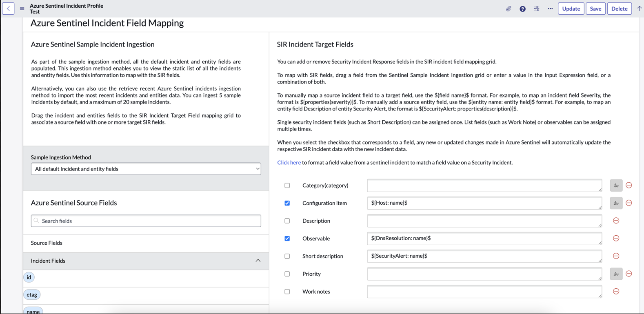
Task: Enable the Priority checkbox
Action: pyautogui.click(x=287, y=274)
